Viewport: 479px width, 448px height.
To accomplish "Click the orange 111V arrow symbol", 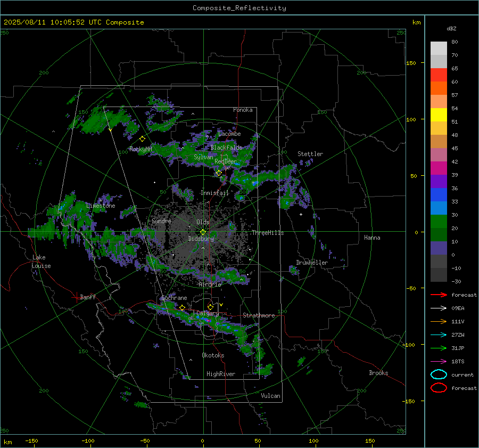I will pyautogui.click(x=439, y=321).
